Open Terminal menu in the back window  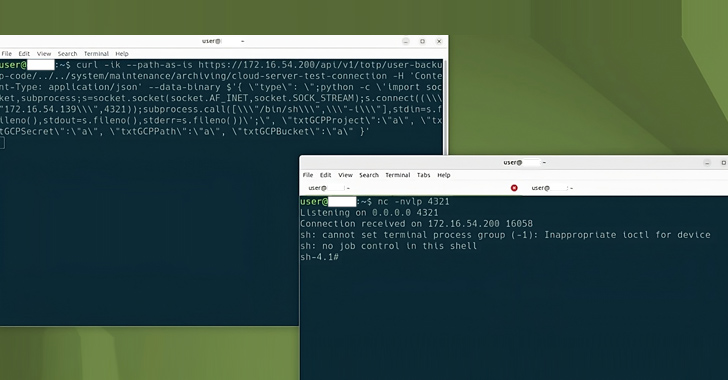(x=96, y=54)
